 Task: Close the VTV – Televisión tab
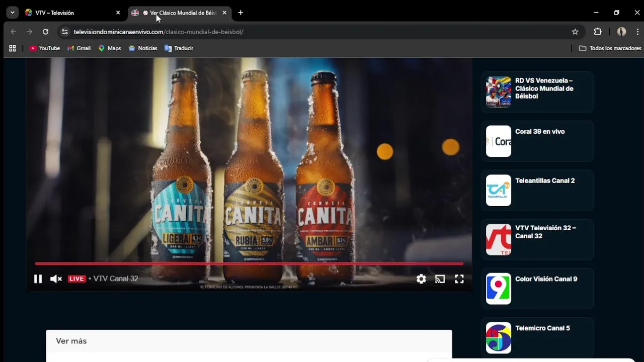click(x=118, y=13)
